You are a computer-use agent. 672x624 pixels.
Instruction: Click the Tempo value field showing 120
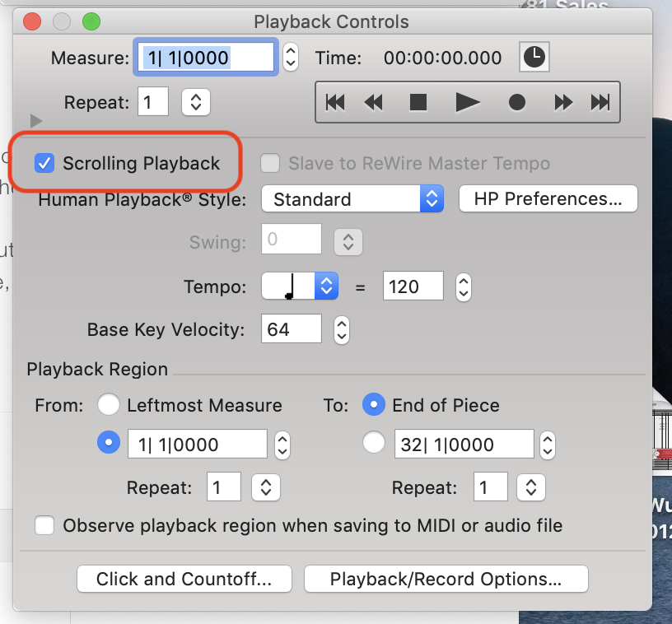(413, 286)
